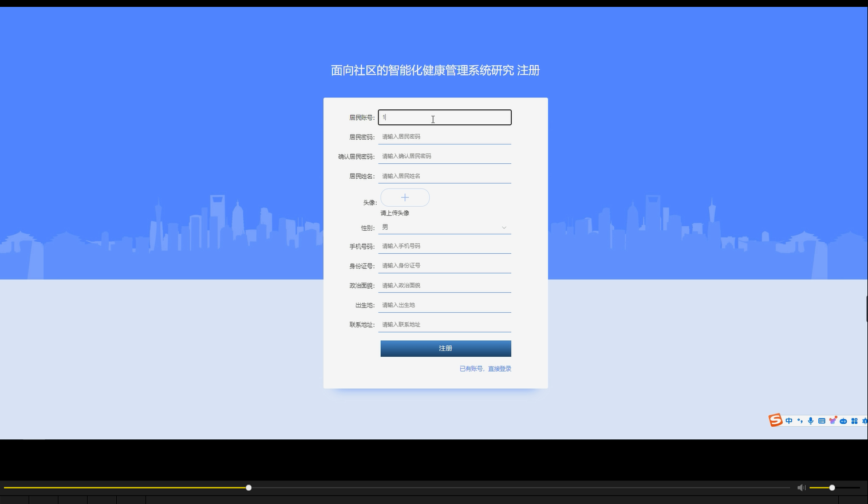Click the page title 面向社区的智能化健康管理系统研究 注册

435,70
